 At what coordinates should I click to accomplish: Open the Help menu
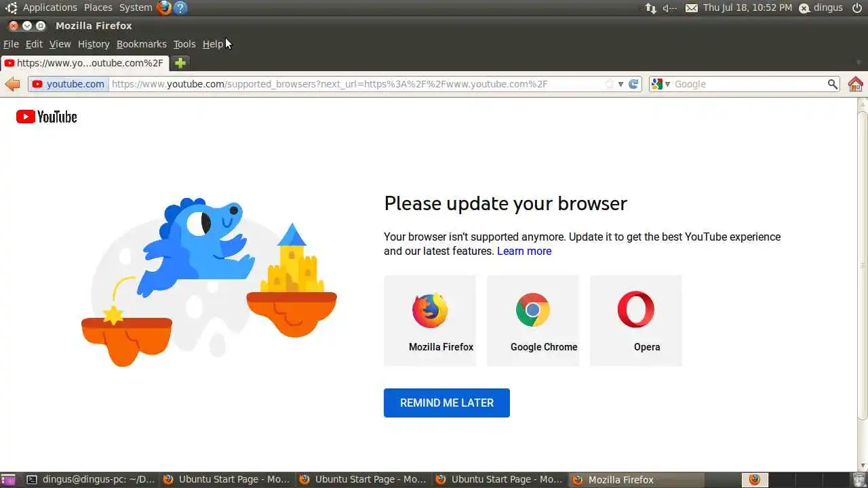[213, 44]
